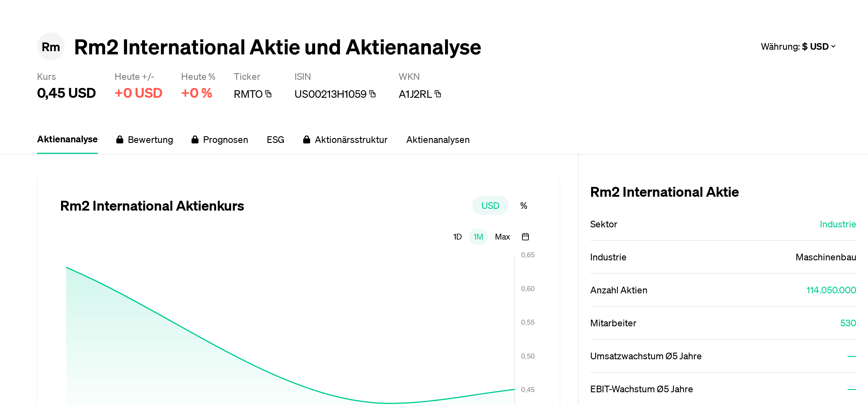
Task: Click the Kurs value 0,45 USD
Action: [x=66, y=93]
